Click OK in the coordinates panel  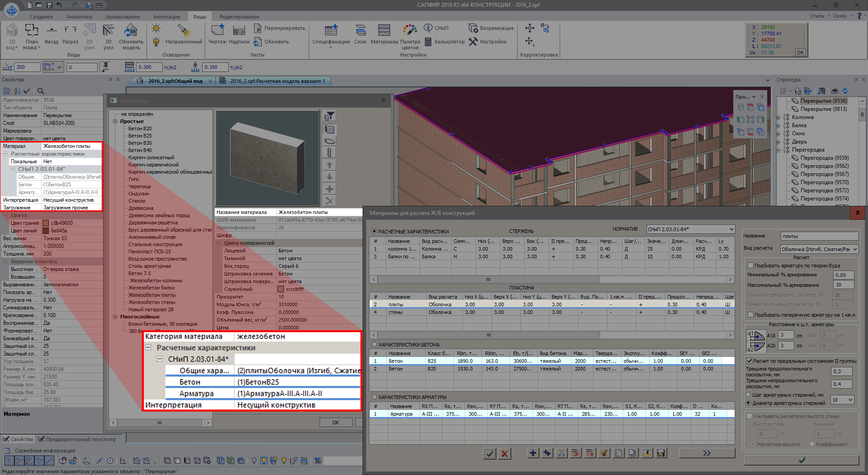point(800,52)
